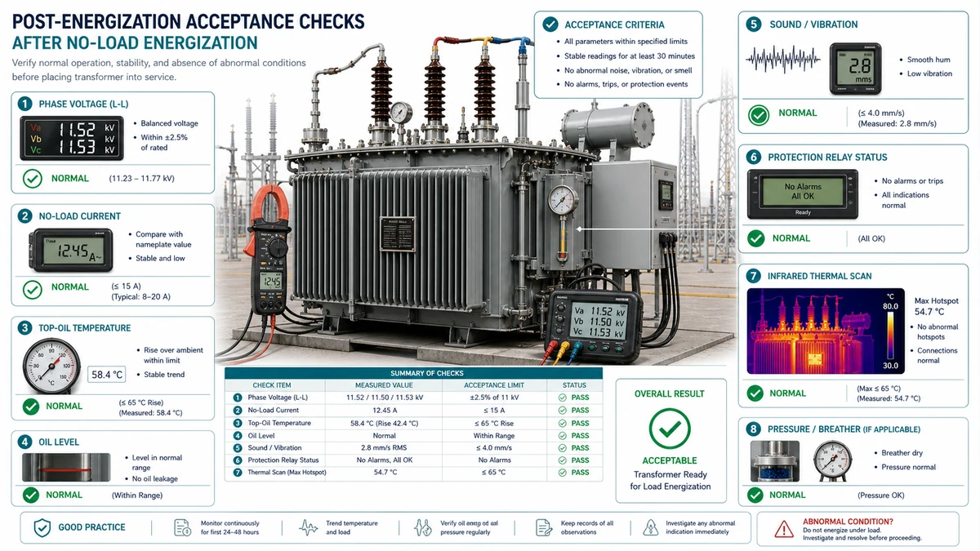Select number badge 8 for Pressure / Breather
This screenshot has height=551, width=980.
tap(754, 429)
